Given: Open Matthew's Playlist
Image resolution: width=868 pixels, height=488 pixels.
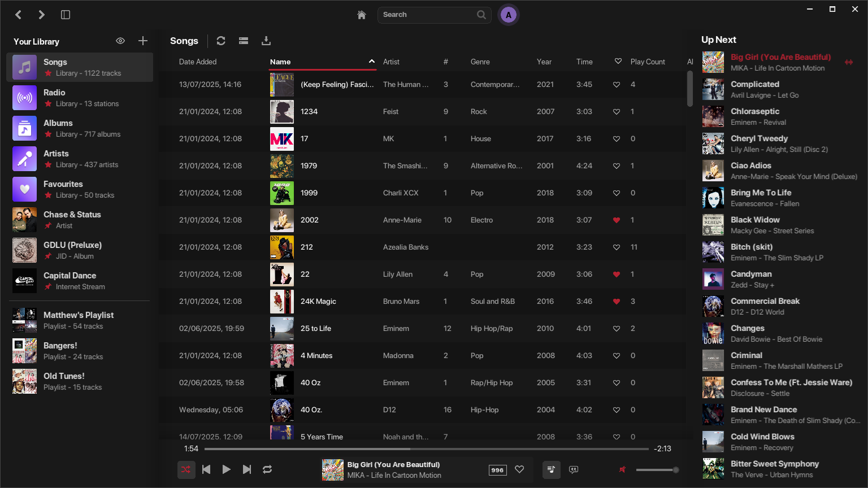Looking at the screenshot, I should 80,320.
